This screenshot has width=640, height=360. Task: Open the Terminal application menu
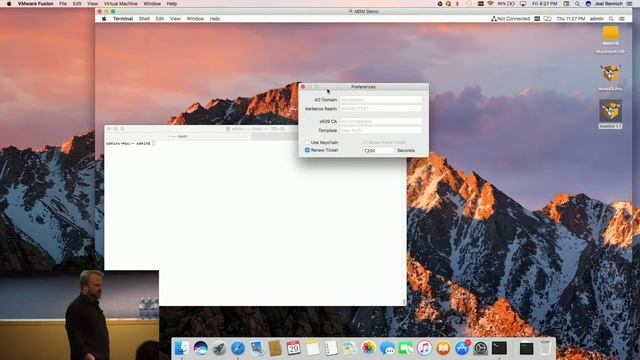[123, 19]
